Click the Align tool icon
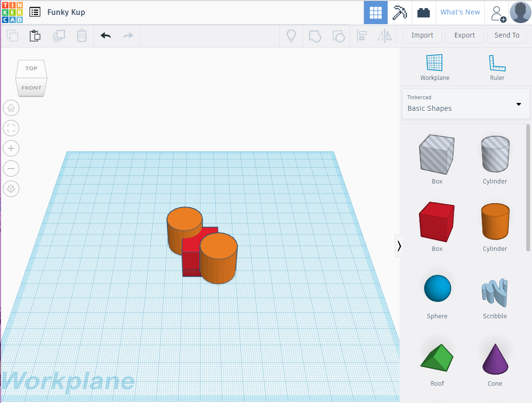532x403 pixels. tap(362, 36)
